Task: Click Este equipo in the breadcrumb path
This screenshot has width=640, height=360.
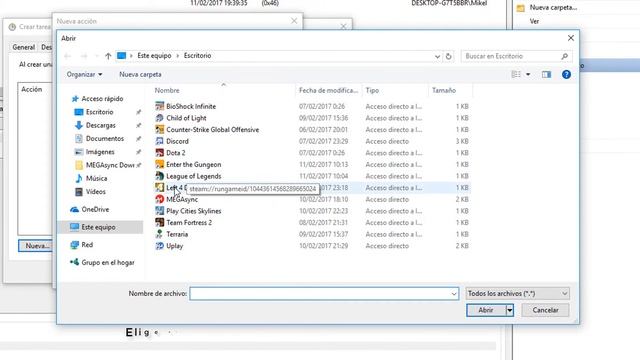Action: point(154,56)
